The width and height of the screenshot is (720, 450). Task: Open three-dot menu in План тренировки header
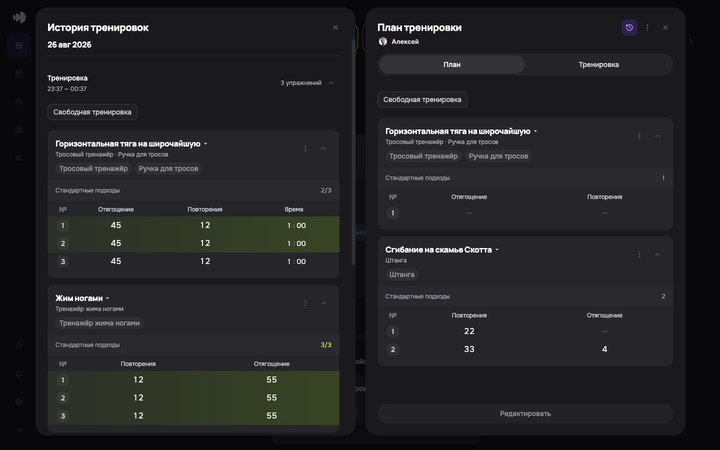tap(647, 28)
